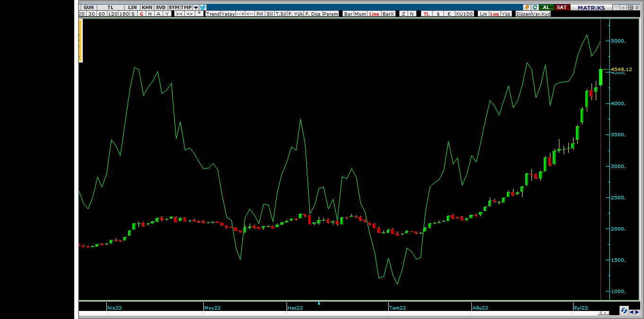Click the Z toolbar button
This screenshot has width=644, height=319.
tap(403, 14)
